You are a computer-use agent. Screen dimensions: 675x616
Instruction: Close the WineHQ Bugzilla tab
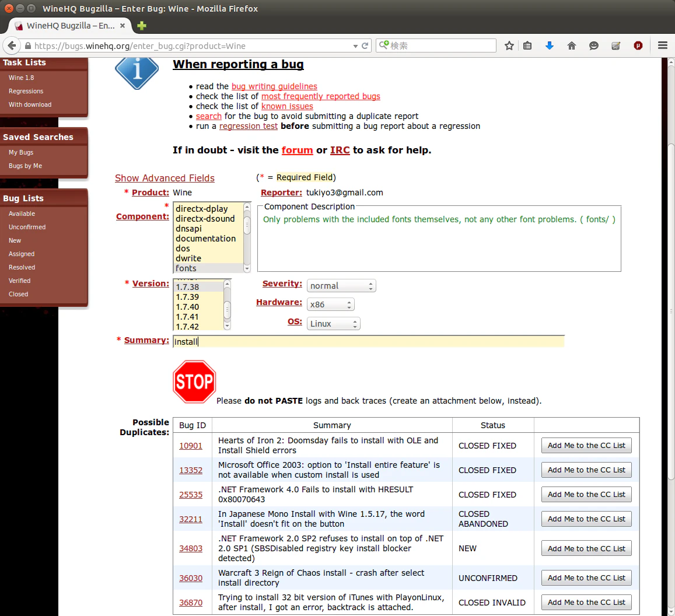123,26
